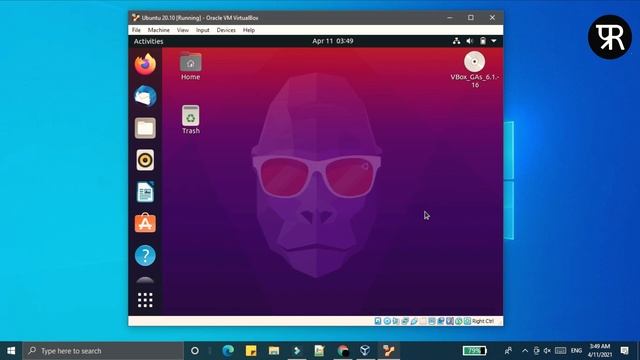
Task: Show Applications grid in the dock
Action: click(145, 300)
